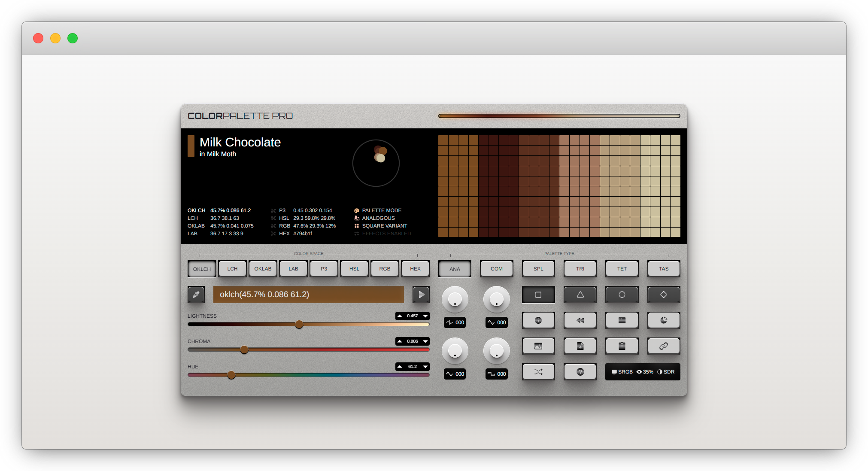The image size is (868, 471).
Task: Click the image export icon button
Action: [538, 346]
